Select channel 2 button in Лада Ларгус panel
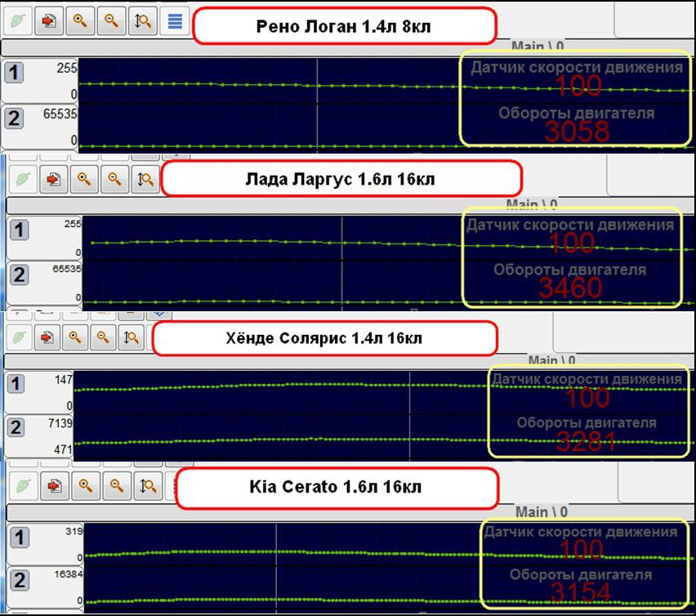This screenshot has width=696, height=616. pos(19,275)
